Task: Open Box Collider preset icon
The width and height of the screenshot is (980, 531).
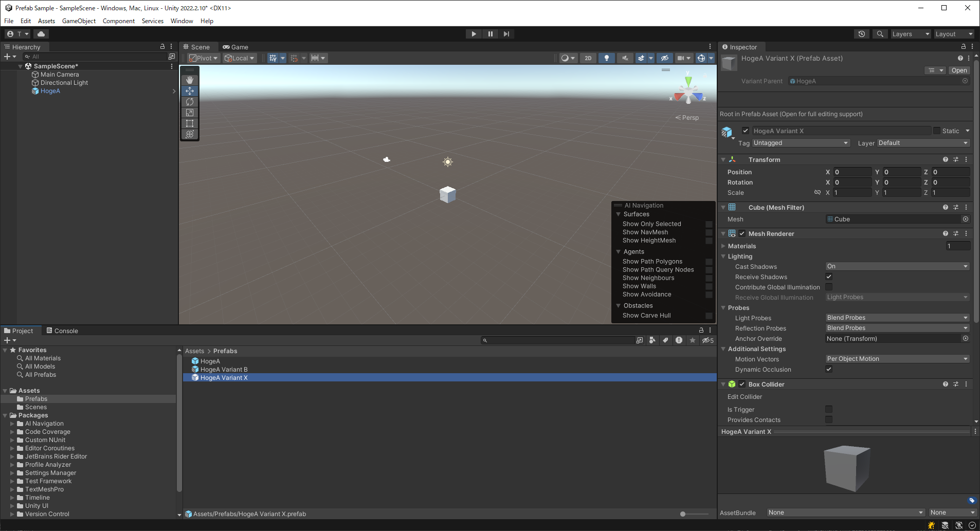Action: click(x=956, y=384)
